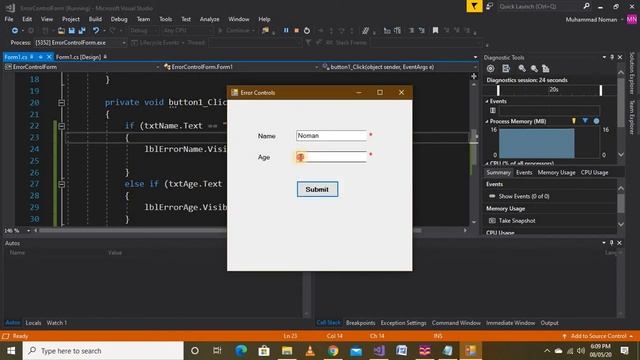Collapse the if block outline at line 22
The width and height of the screenshot is (640, 360).
point(61,126)
